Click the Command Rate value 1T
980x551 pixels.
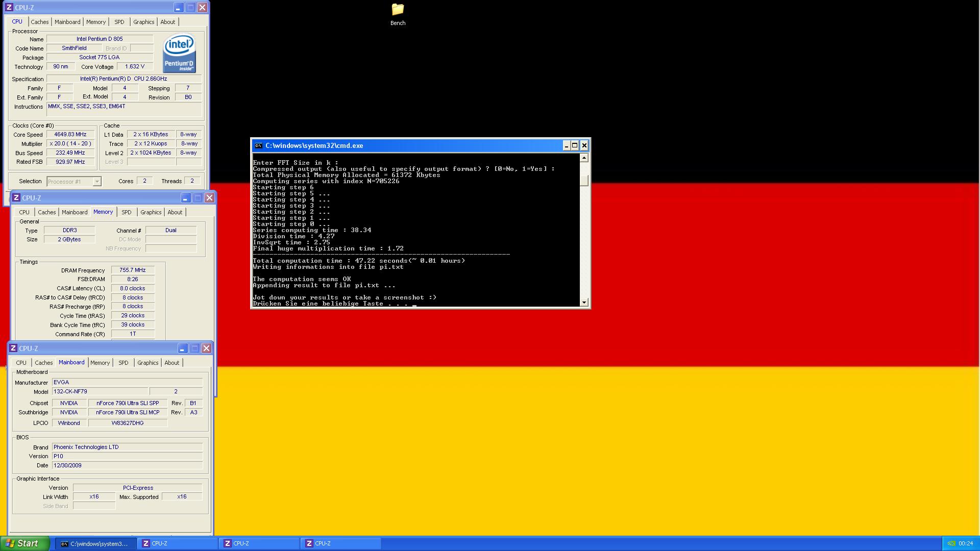coord(133,334)
